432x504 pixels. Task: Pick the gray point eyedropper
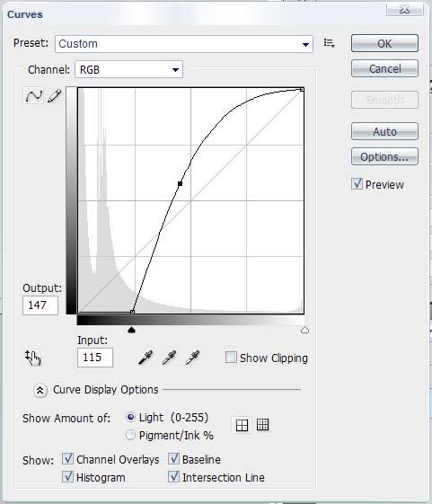click(x=169, y=358)
